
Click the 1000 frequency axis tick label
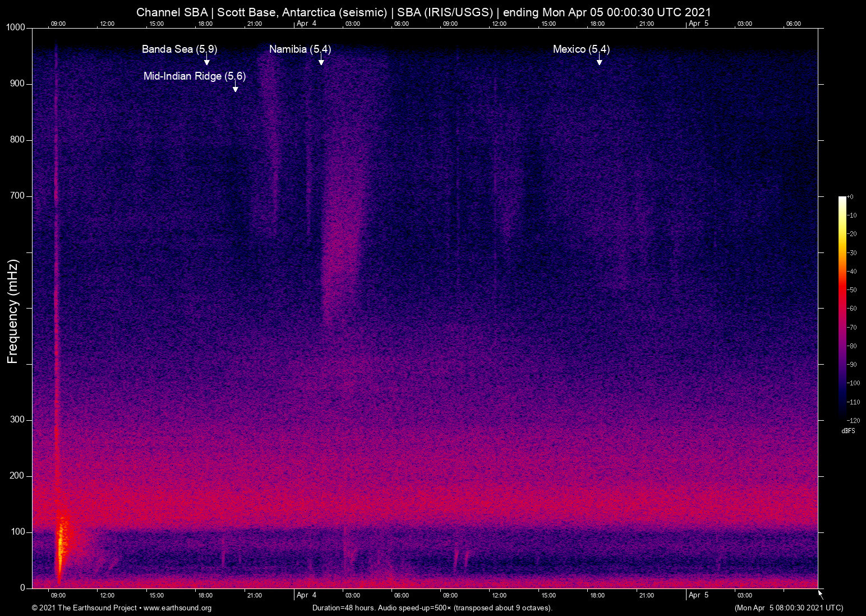point(17,26)
